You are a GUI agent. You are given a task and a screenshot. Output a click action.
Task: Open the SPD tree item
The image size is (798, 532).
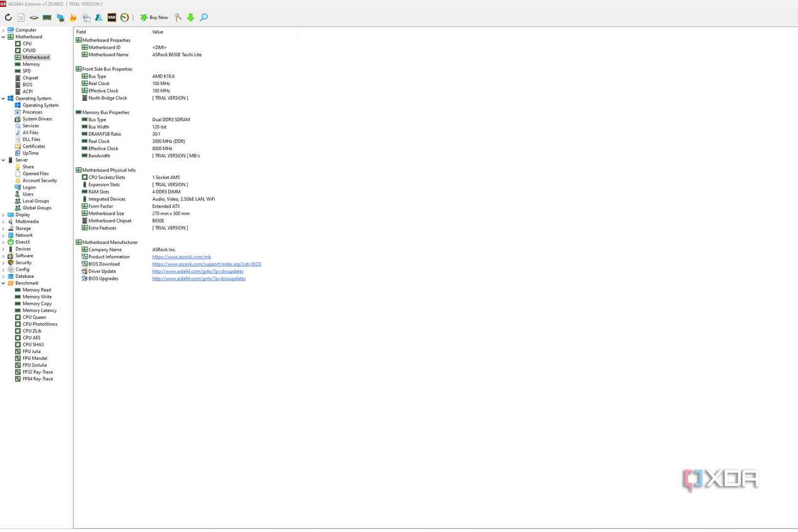click(26, 71)
